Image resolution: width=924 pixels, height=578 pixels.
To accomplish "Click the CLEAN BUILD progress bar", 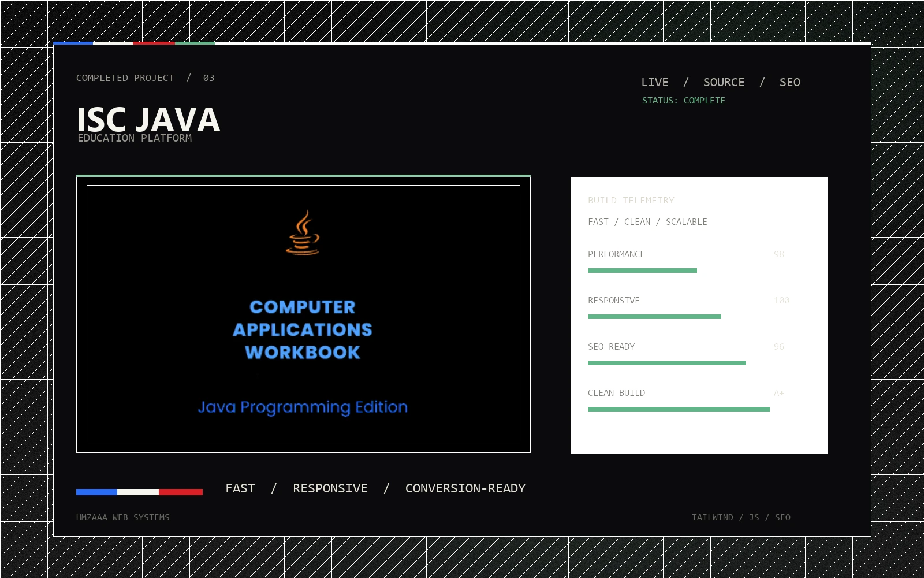I will 679,409.
